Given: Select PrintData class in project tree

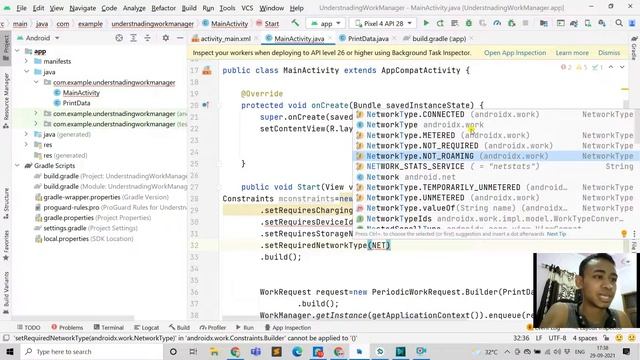Looking at the screenshot, I should click(x=76, y=103).
